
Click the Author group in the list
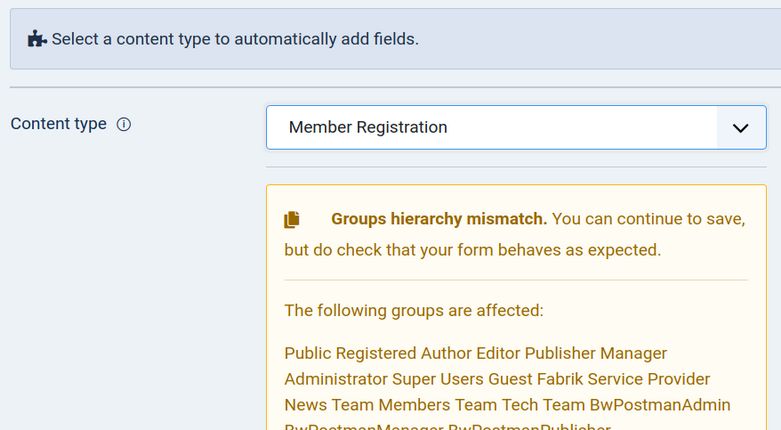coord(446,353)
